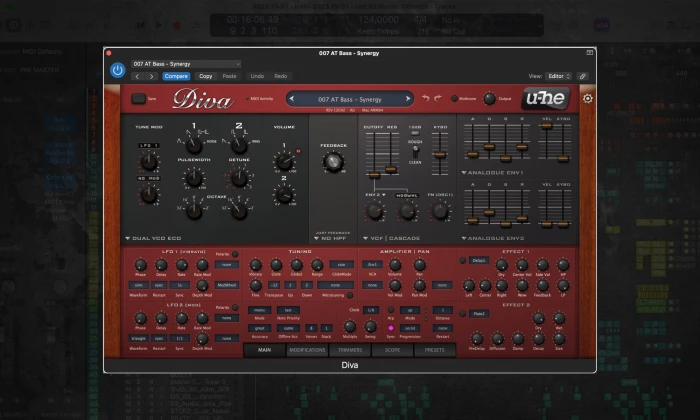
Task: Click the link chain icon beside Editor
Action: click(582, 76)
